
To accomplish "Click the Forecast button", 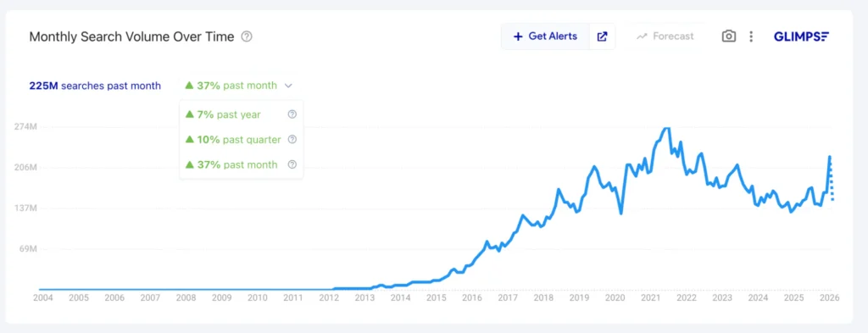I will pos(665,36).
